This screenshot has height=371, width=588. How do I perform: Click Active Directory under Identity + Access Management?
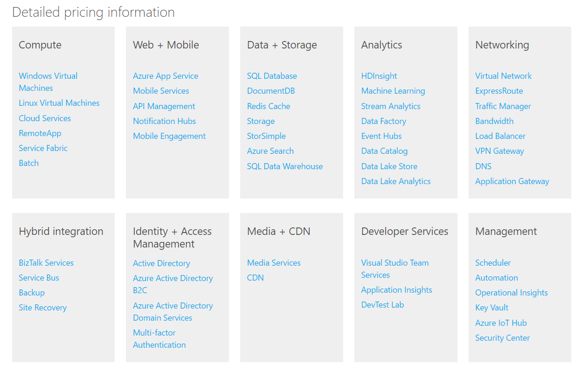[161, 263]
